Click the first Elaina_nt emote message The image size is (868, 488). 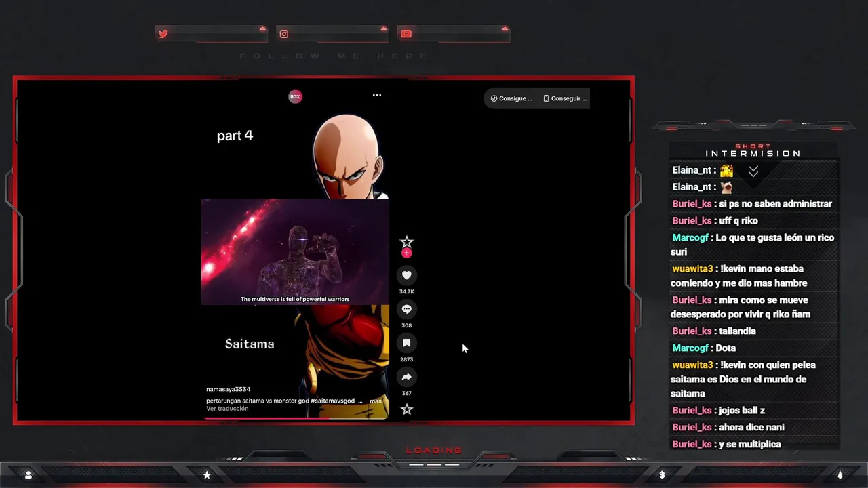[726, 171]
